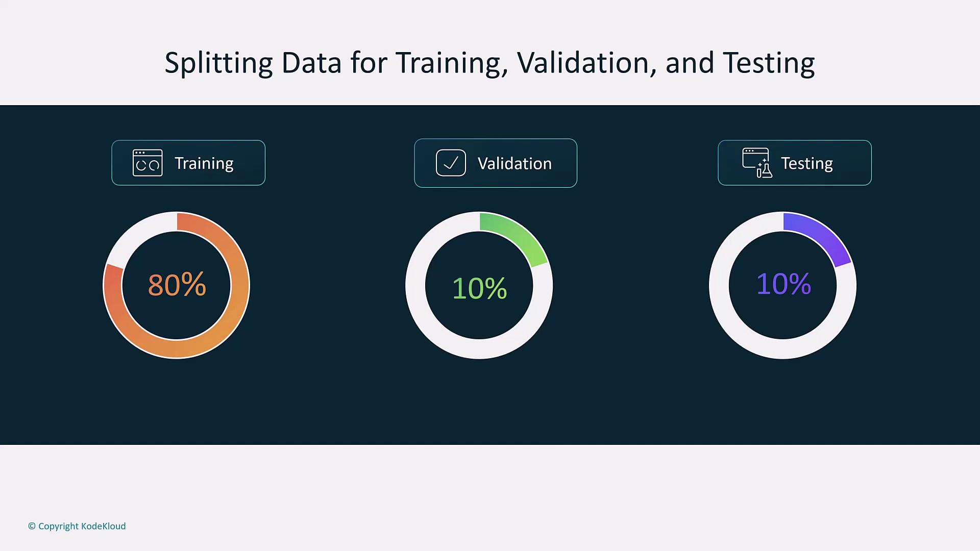The height and width of the screenshot is (551, 980).
Task: Click the Validation checkmark icon
Action: click(x=451, y=163)
